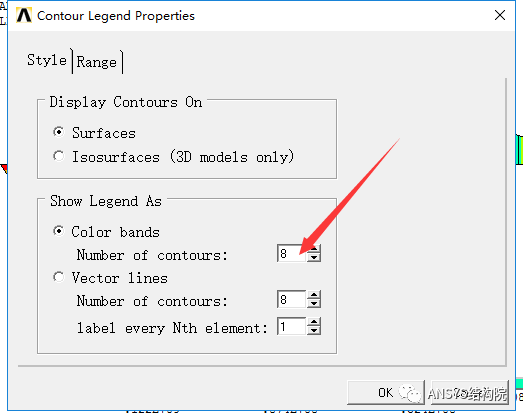This screenshot has height=418, width=523.
Task: Increase Color bands number of contours
Action: pyautogui.click(x=314, y=249)
